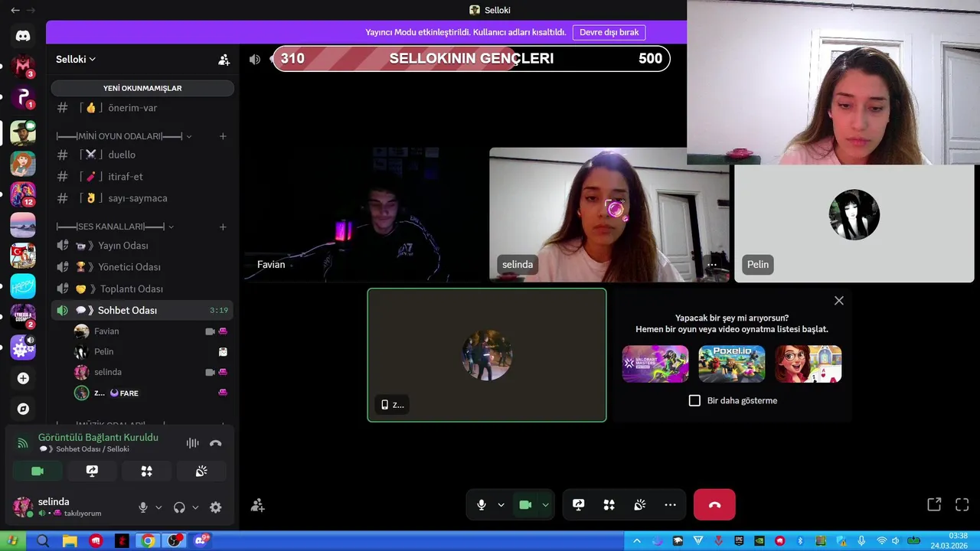
Task: Open user settings gear icon
Action: (x=216, y=507)
